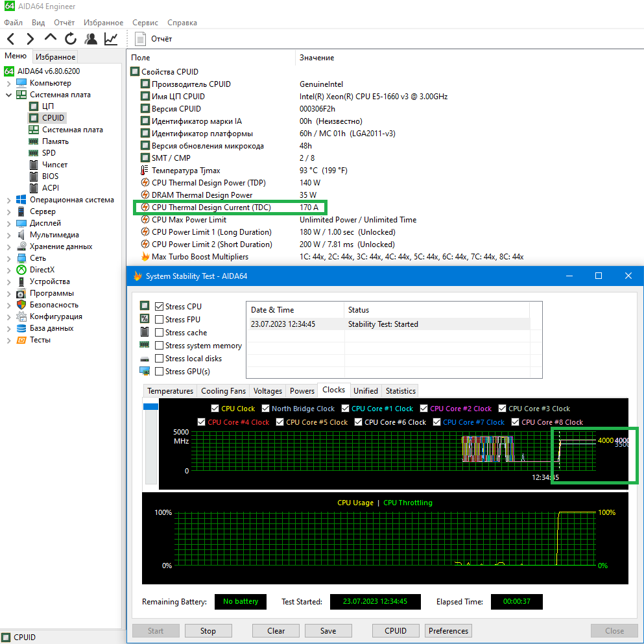The width and height of the screenshot is (644, 644).
Task: Click the Stress CPU chip icon
Action: coord(145,306)
